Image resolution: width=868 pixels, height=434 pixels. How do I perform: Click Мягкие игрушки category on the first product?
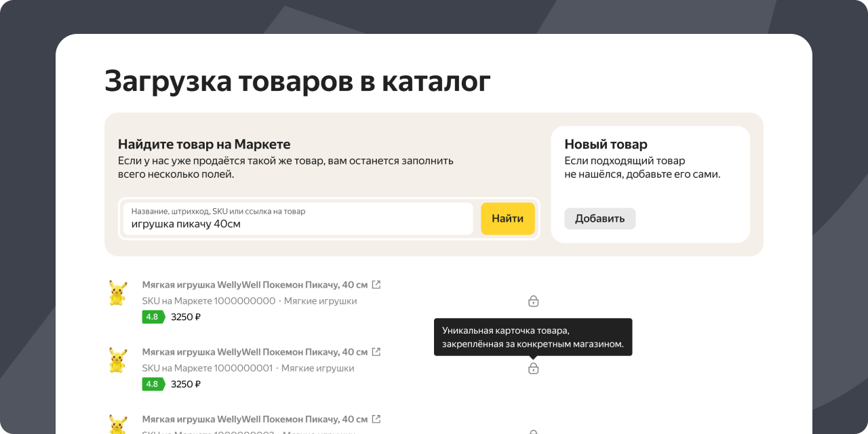pyautogui.click(x=320, y=301)
